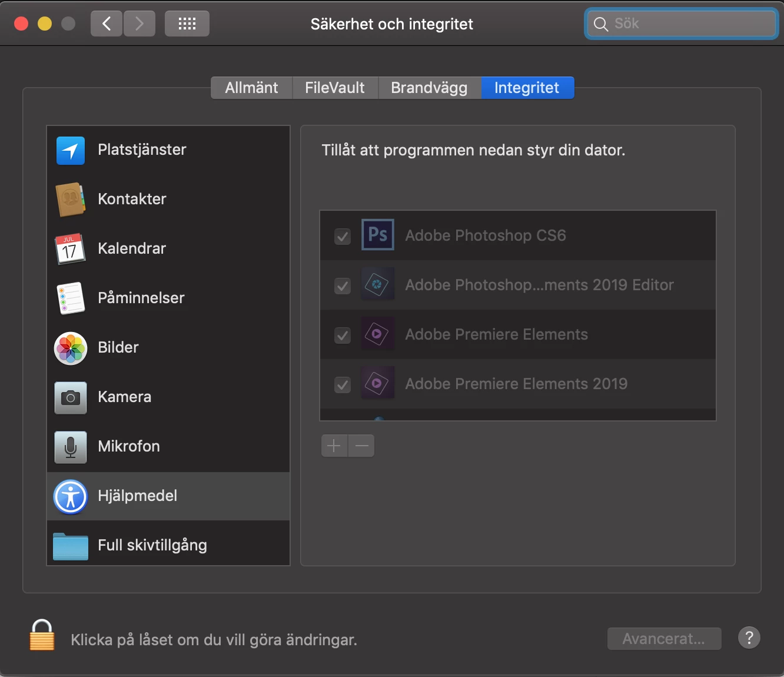Switch to the Allmänt tab
This screenshot has width=784, height=677.
[251, 88]
